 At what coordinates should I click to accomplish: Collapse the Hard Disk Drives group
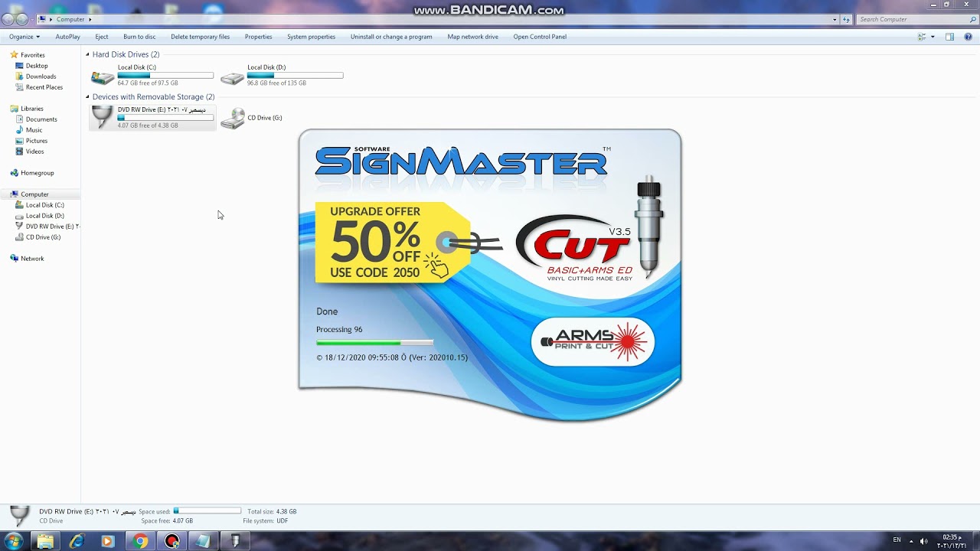(x=87, y=54)
